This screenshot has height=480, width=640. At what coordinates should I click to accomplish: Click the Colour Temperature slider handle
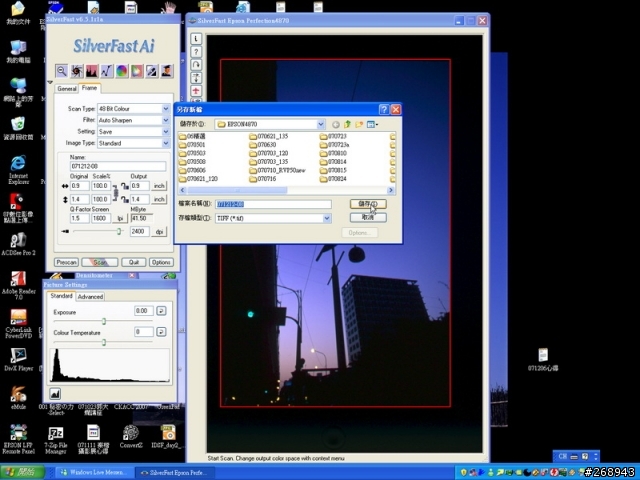coord(104,342)
